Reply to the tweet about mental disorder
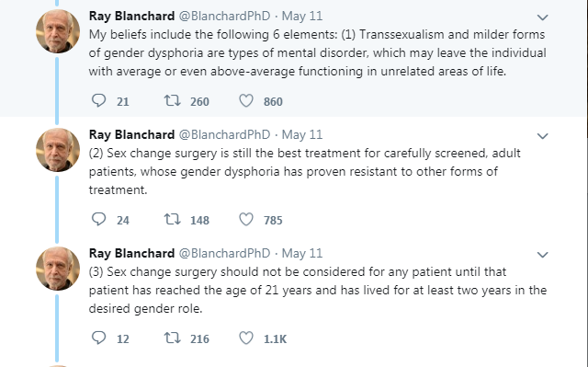 (99, 101)
